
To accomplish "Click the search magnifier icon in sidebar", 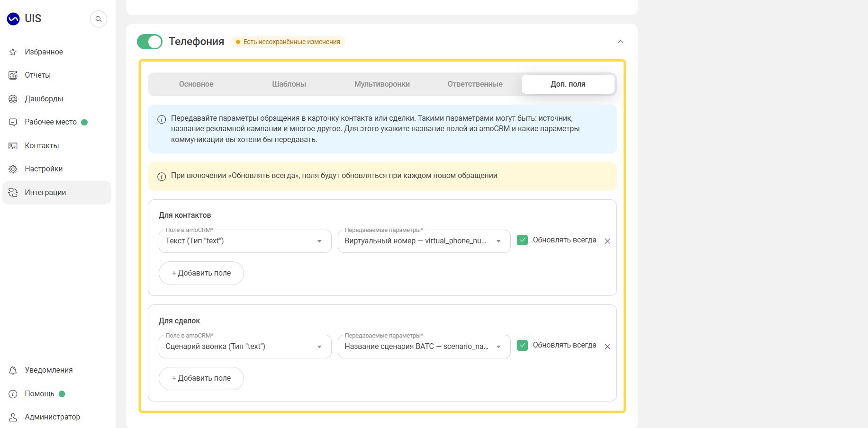I will [99, 19].
